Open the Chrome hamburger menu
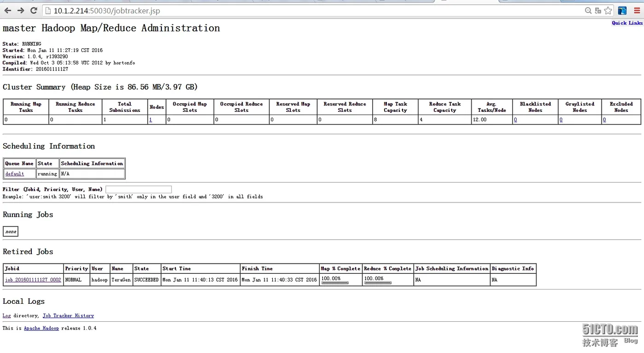 pos(637,11)
